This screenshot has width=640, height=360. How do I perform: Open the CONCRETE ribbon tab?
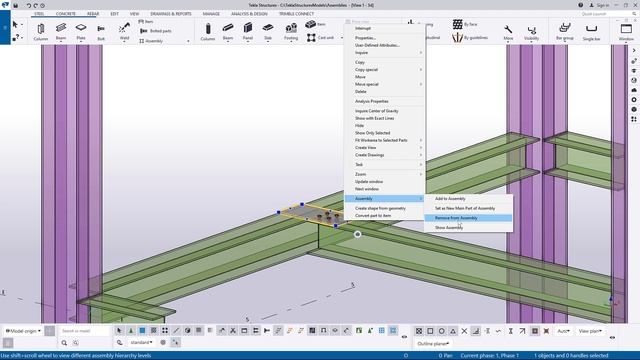tap(66, 14)
